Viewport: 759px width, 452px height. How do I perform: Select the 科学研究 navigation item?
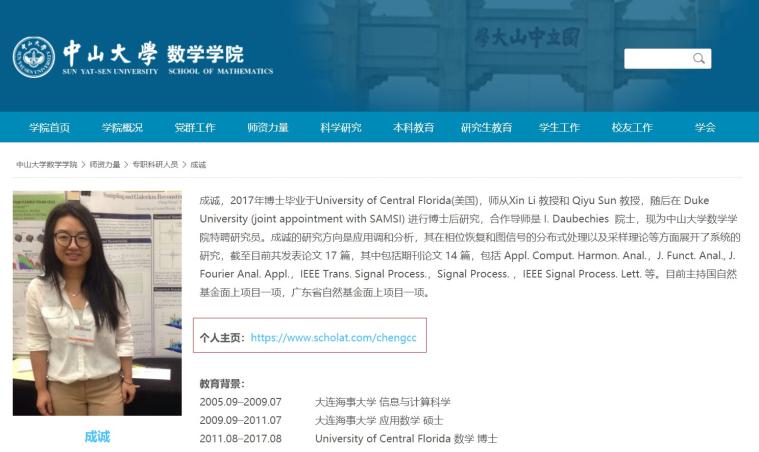(341, 128)
